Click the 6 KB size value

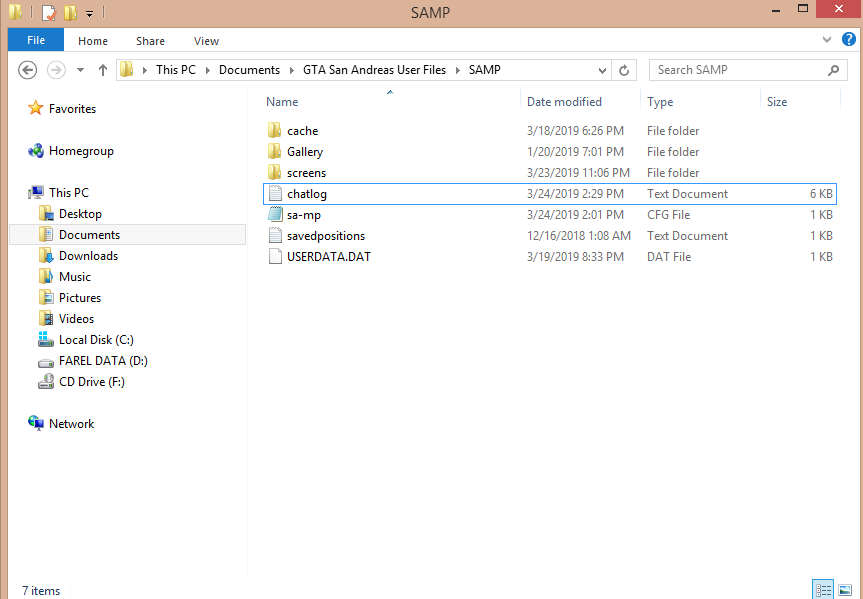(821, 194)
